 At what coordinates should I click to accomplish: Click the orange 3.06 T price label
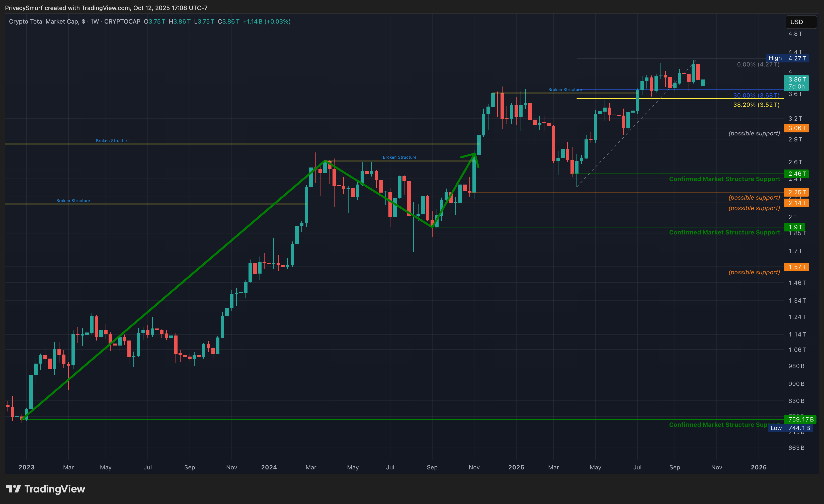coord(797,128)
